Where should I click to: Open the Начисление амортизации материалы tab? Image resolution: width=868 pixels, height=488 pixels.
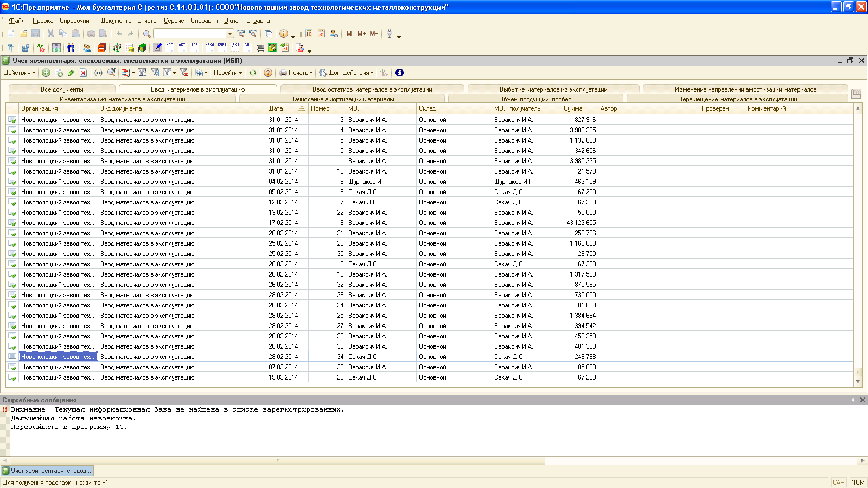pyautogui.click(x=342, y=99)
